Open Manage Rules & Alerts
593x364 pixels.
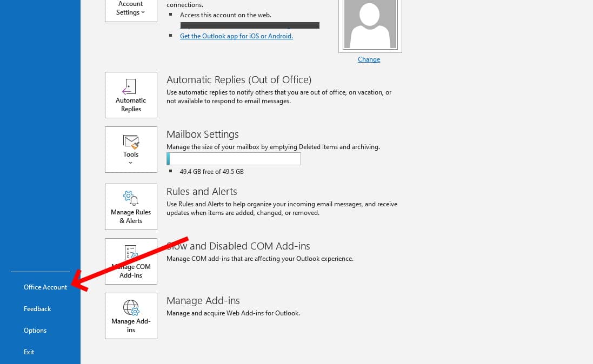pos(130,207)
